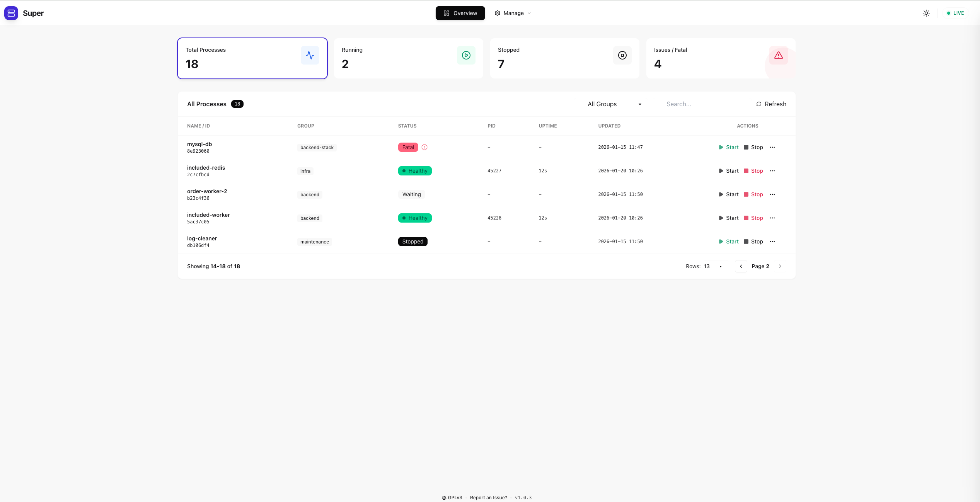The width and height of the screenshot is (980, 502).
Task: Click the fatal error info icon for mysql-db
Action: click(x=424, y=147)
